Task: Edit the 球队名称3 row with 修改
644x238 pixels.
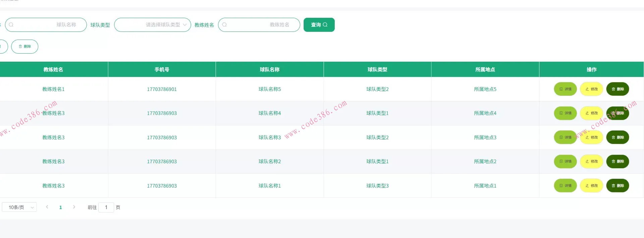Action: tap(591, 138)
